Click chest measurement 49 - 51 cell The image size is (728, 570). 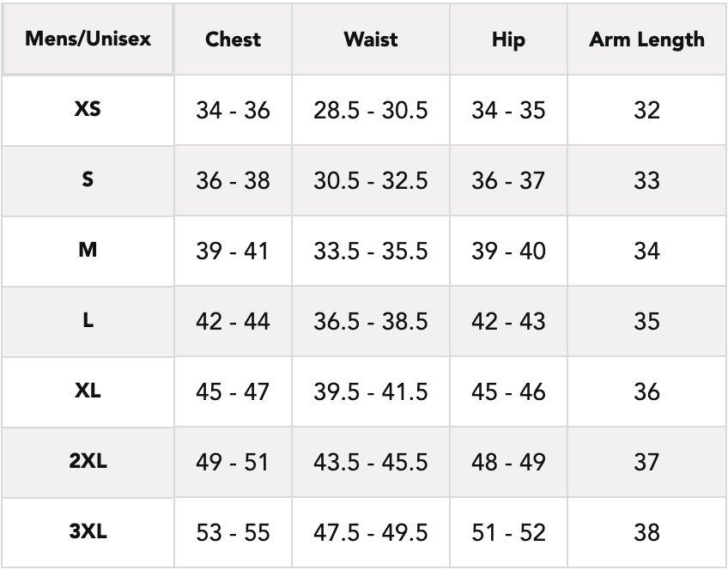[233, 463]
